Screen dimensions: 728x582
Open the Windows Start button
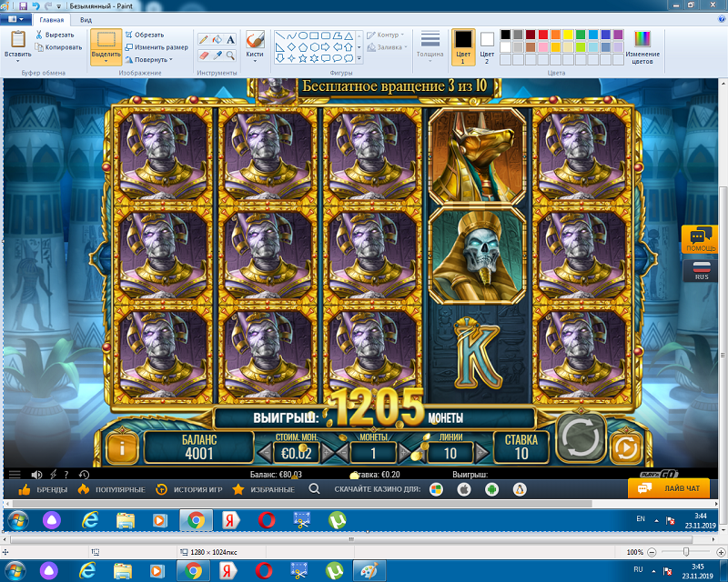point(15,570)
